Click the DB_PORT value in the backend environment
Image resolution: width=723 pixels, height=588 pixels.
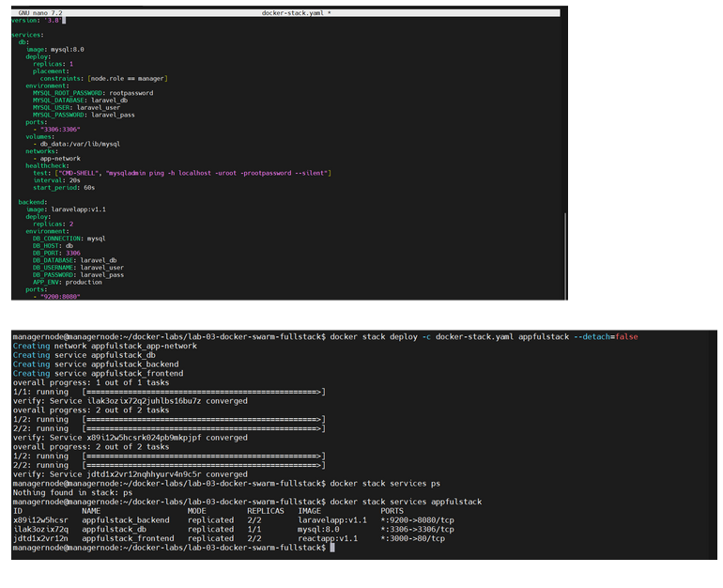point(72,253)
